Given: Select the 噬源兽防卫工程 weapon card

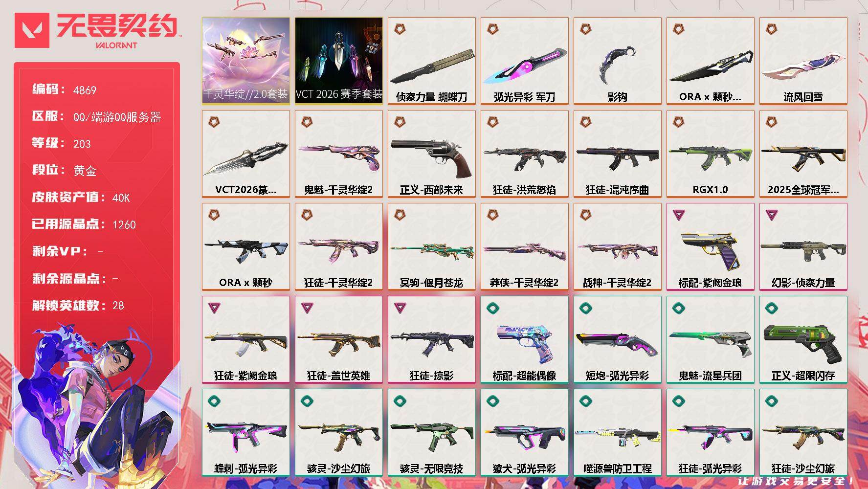Looking at the screenshot, I should pos(617,432).
